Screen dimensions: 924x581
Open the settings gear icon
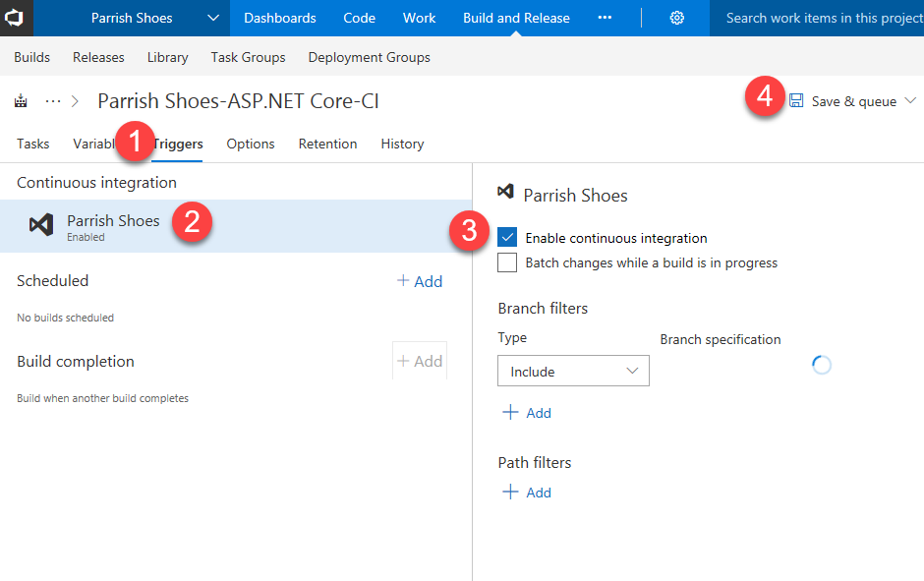pos(677,18)
